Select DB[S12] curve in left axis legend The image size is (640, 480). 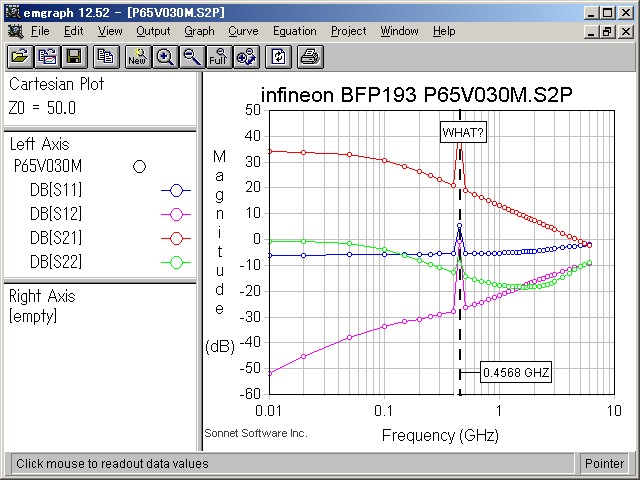click(x=56, y=214)
